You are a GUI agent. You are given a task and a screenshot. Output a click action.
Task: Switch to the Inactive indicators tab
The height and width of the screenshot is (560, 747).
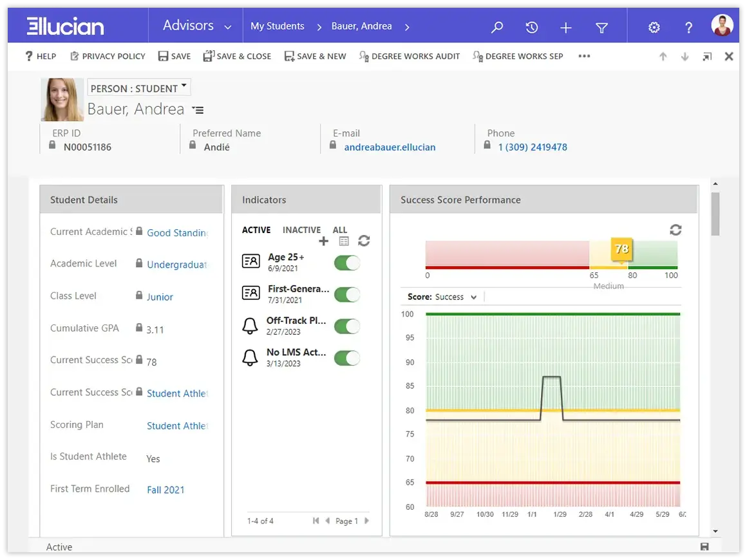[301, 230]
